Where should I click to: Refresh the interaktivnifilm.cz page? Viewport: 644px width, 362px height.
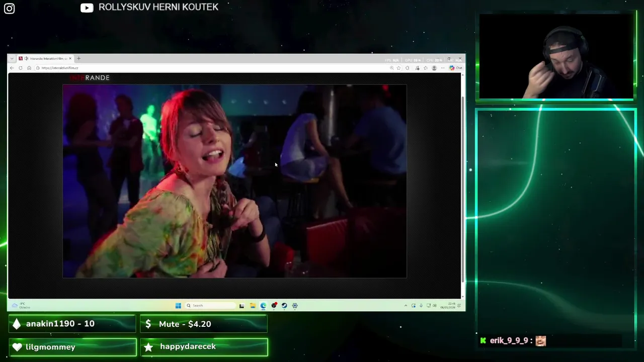click(21, 68)
